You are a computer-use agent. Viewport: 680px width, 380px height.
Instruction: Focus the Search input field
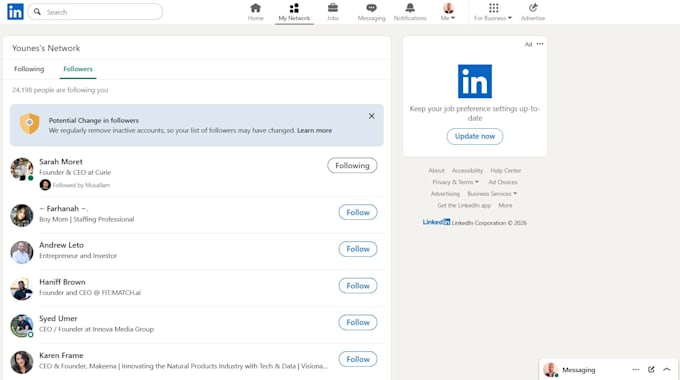[95, 12]
